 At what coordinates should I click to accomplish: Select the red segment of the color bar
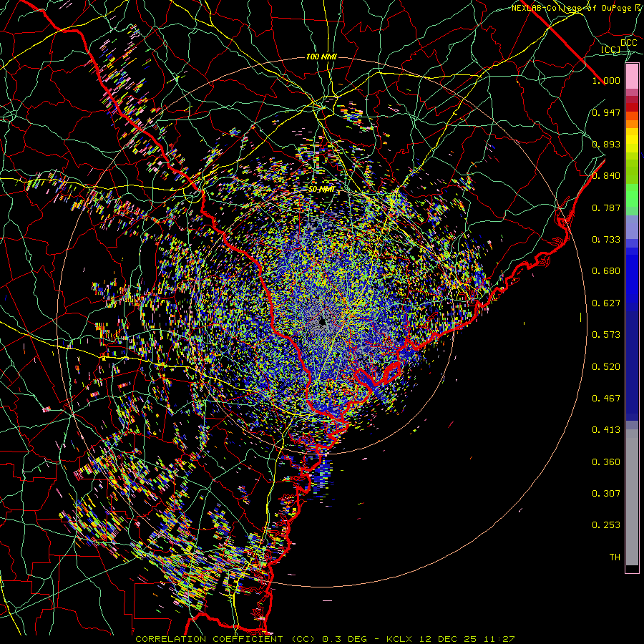(x=632, y=107)
